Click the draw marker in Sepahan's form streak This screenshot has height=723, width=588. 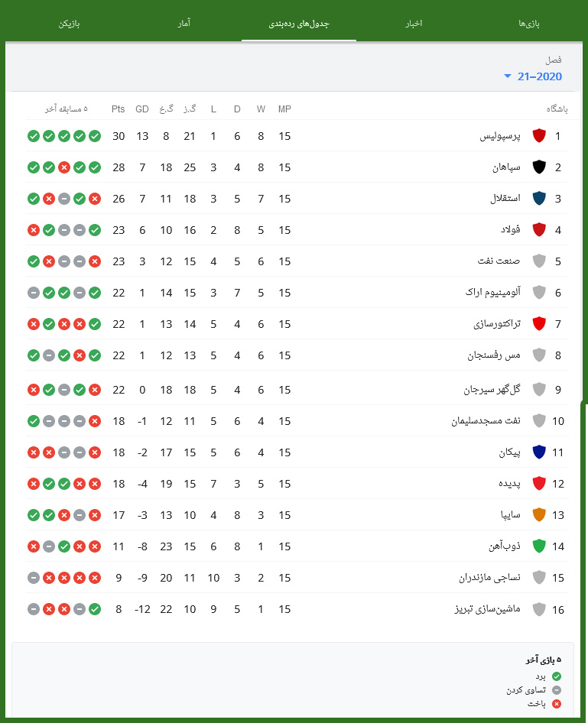point(64,167)
